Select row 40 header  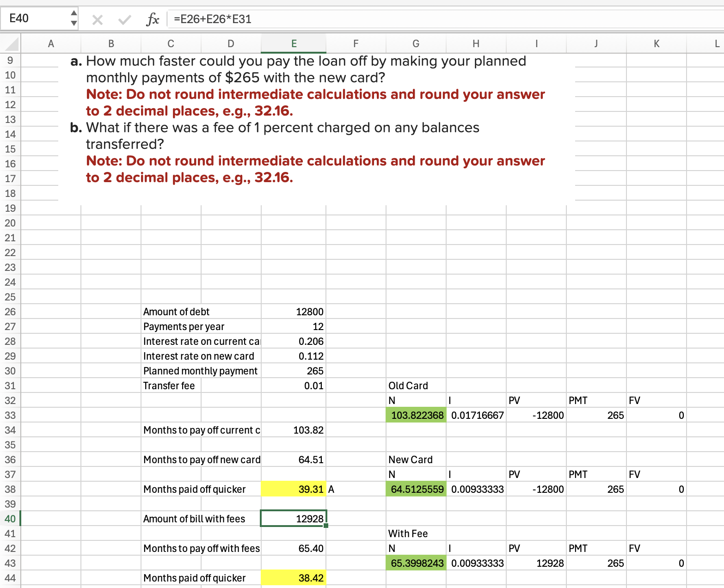(10, 519)
